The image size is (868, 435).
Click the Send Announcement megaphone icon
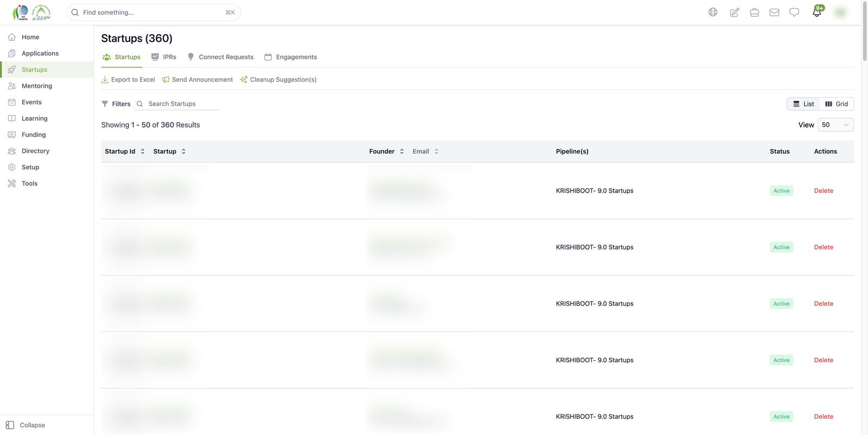165,80
